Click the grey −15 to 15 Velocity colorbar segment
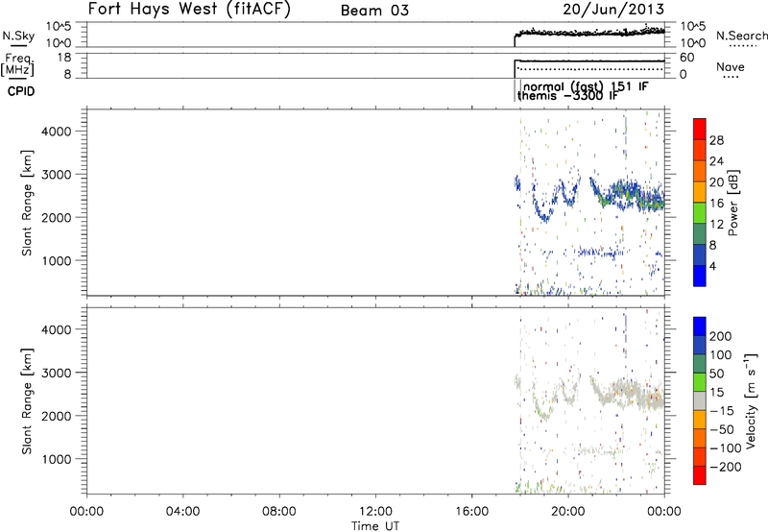Image resolution: width=768 pixels, height=532 pixels. 700,401
